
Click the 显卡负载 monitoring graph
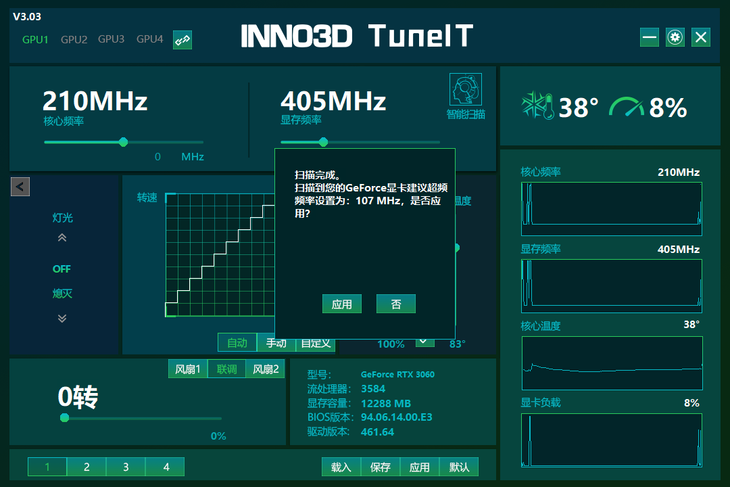point(612,440)
